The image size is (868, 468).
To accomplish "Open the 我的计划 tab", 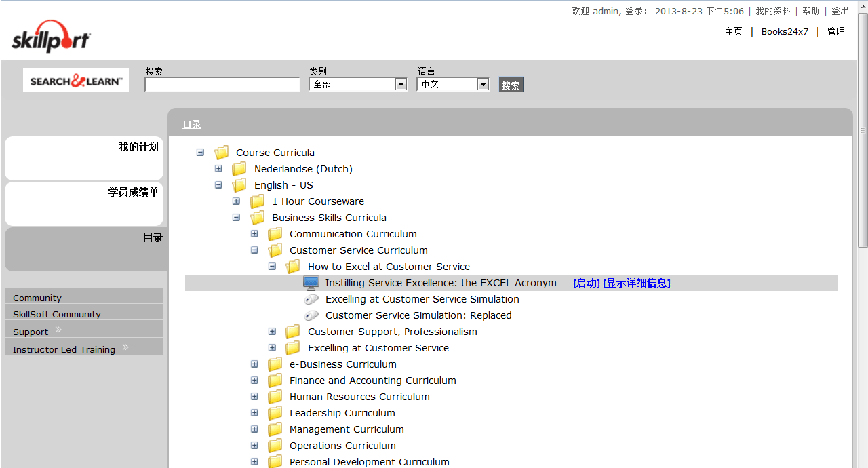I will (x=84, y=158).
